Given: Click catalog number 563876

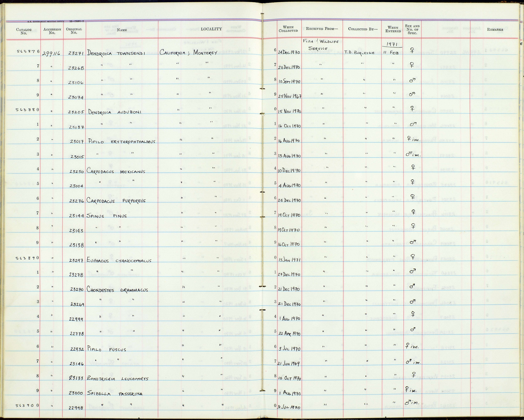Looking at the screenshot, I should pyautogui.click(x=28, y=51).
